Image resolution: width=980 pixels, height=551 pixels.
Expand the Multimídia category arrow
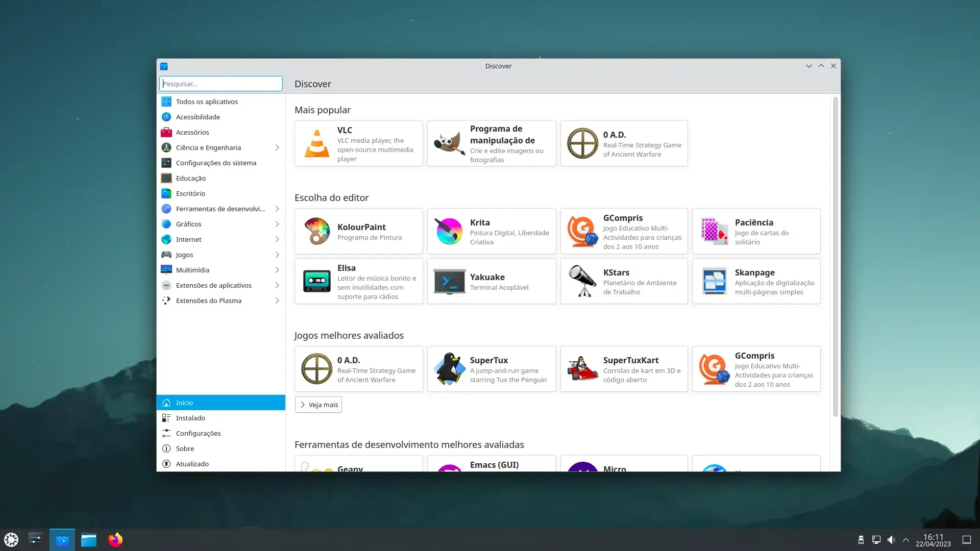(x=277, y=270)
